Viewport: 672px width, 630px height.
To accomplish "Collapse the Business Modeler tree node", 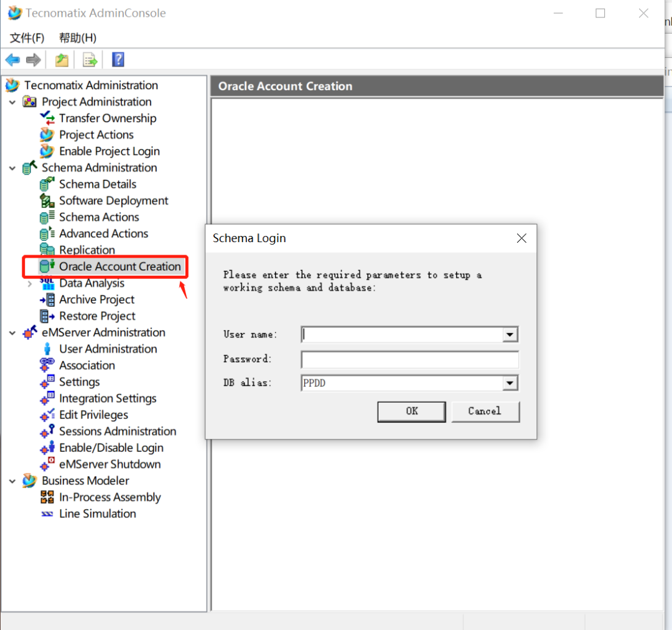I will point(12,481).
